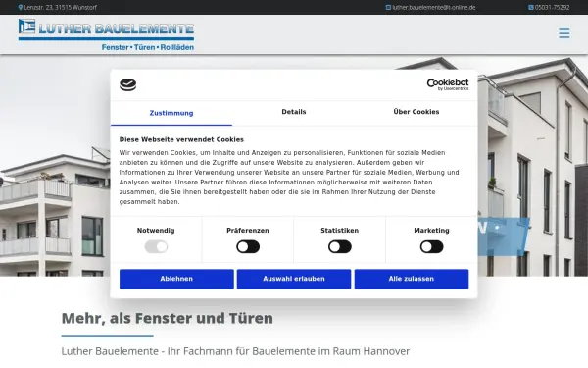Click the 'Marketing' category label

point(431,231)
